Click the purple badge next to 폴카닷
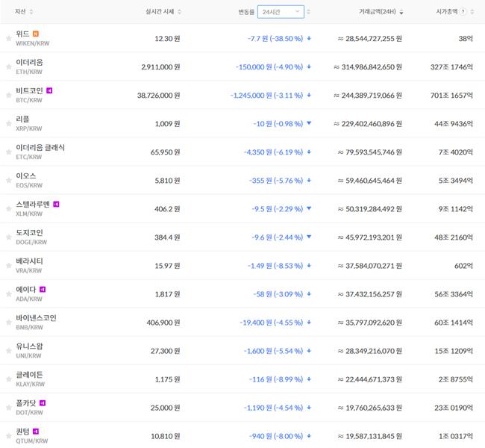485x448 pixels. pos(43,402)
